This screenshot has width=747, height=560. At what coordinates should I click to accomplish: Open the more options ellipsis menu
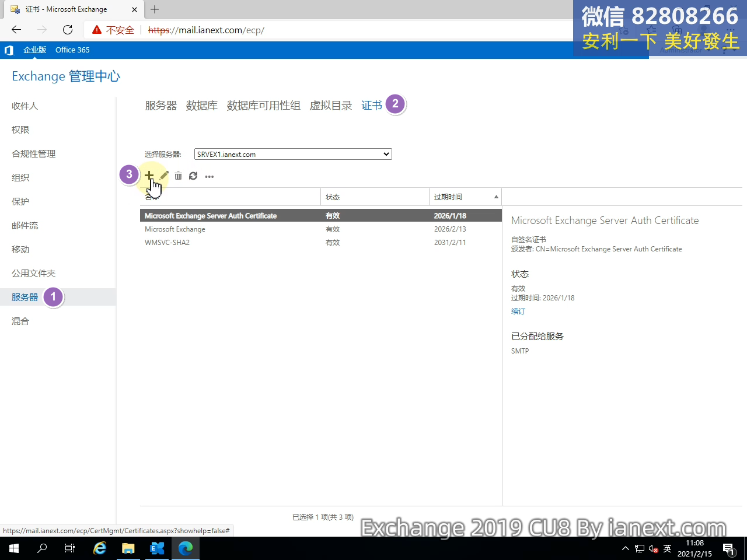coord(210,176)
